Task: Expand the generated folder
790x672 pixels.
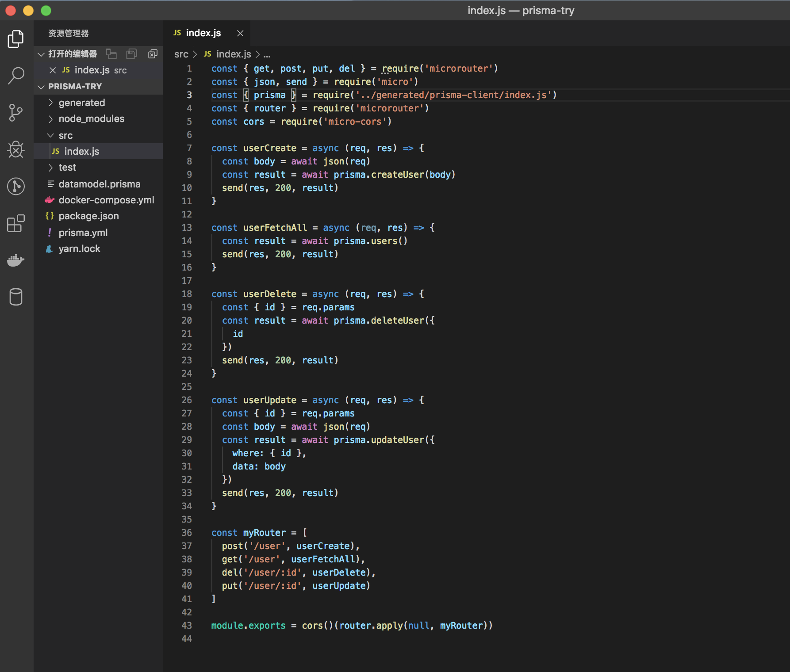Action: pos(82,103)
